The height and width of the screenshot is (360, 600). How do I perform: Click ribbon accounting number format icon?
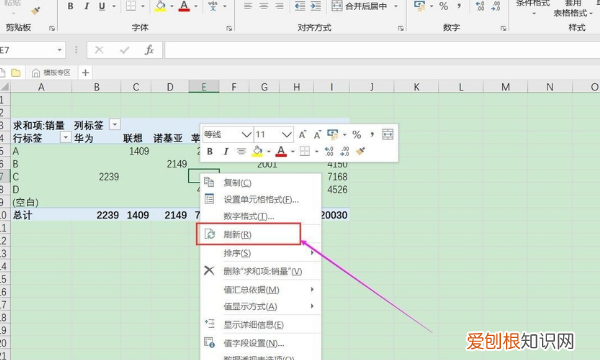point(420,6)
